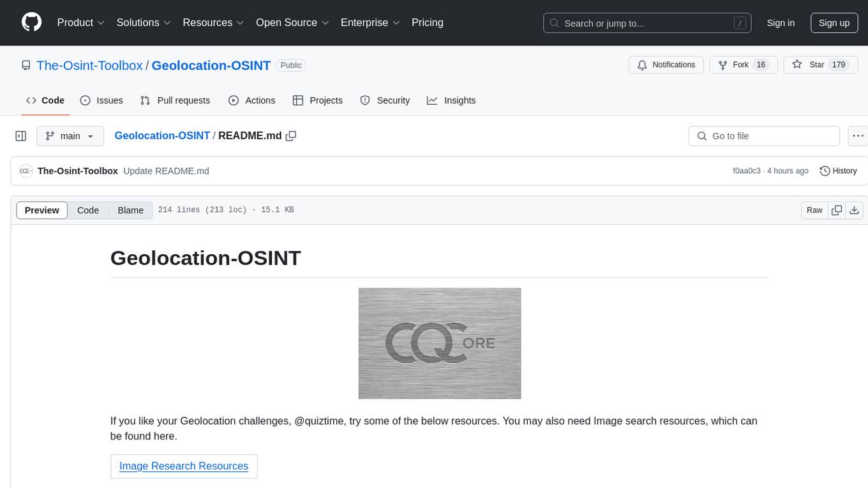Click the fork count 16
The image size is (868, 488).
(x=761, y=65)
